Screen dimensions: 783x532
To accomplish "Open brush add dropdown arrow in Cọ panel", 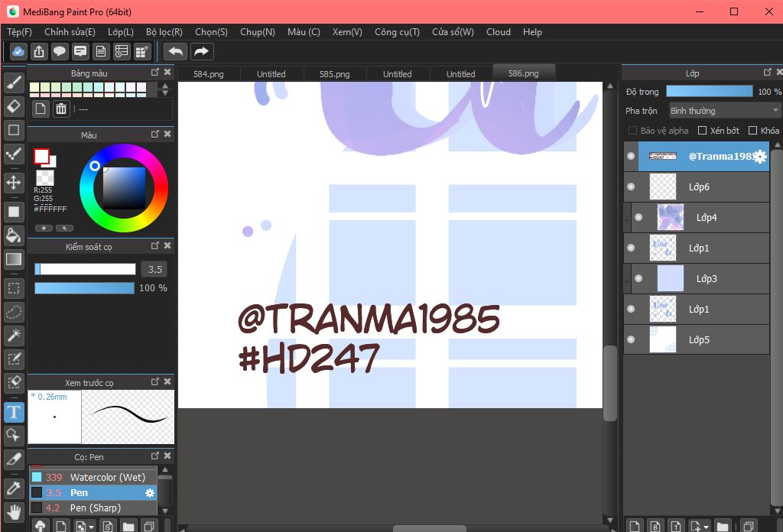I will tap(92, 527).
